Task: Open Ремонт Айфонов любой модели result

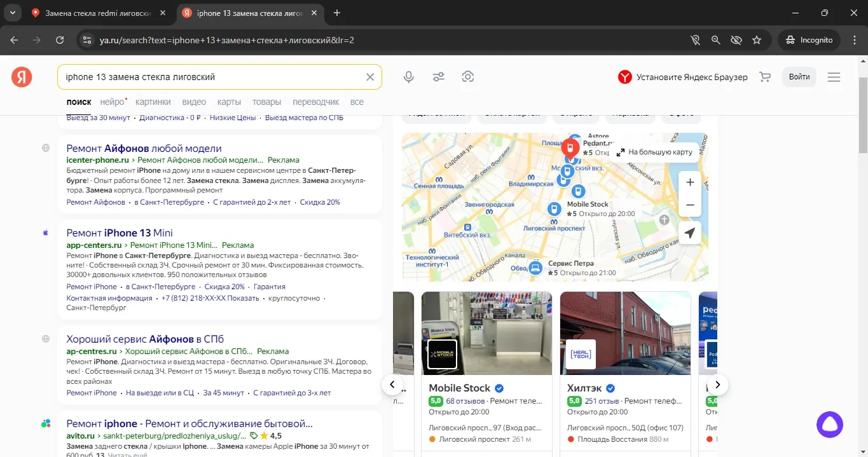Action: tap(144, 148)
